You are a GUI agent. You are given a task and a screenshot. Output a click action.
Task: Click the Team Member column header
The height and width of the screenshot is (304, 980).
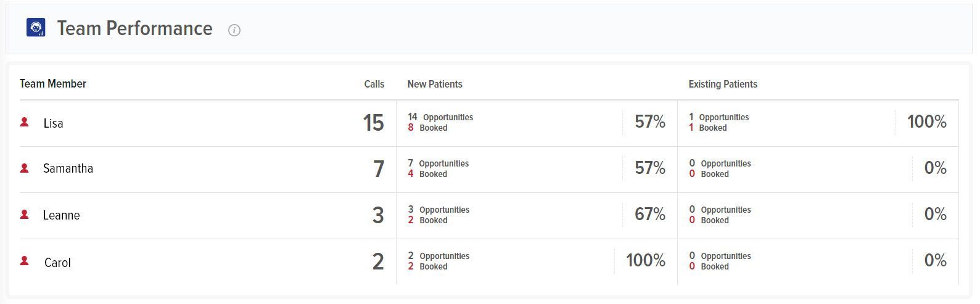[53, 84]
